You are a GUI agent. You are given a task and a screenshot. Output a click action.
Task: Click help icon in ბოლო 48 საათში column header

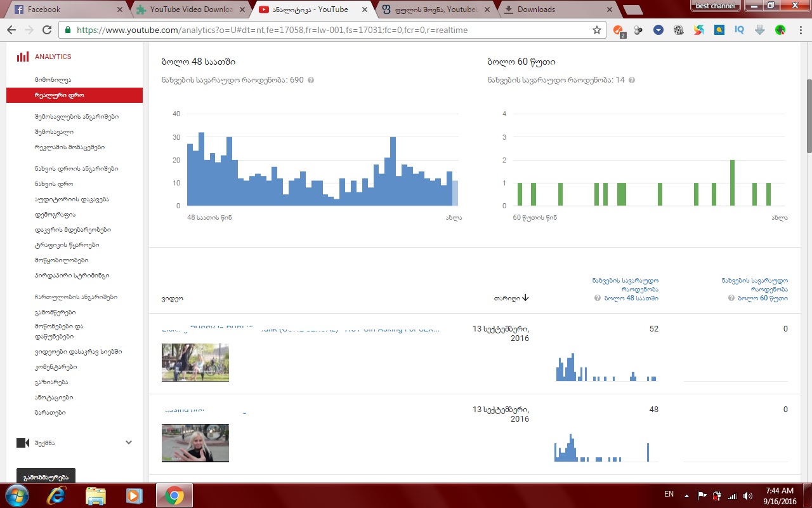pos(598,298)
